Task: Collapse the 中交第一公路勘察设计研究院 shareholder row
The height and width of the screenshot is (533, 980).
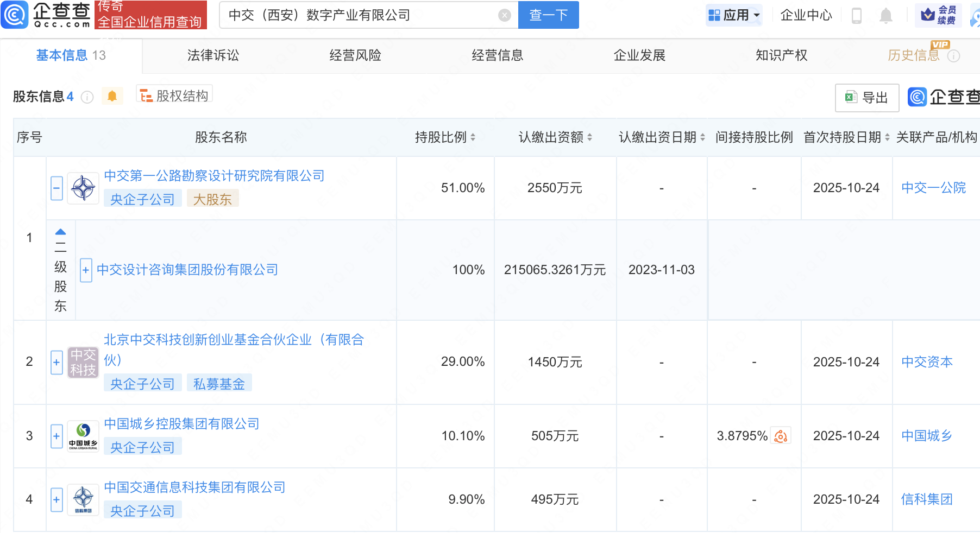Action: (56, 188)
